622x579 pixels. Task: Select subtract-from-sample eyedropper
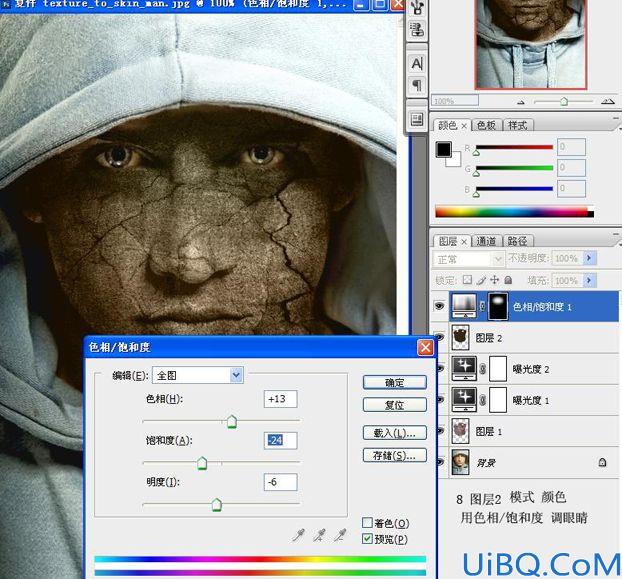click(340, 535)
